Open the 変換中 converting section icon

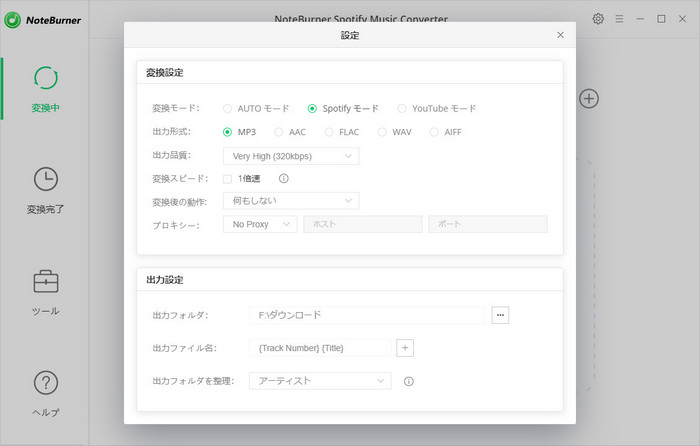tap(46, 78)
